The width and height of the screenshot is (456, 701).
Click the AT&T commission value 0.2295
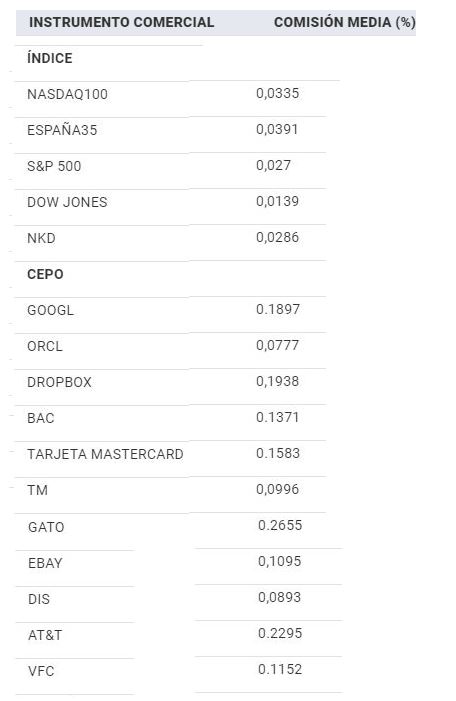click(280, 633)
